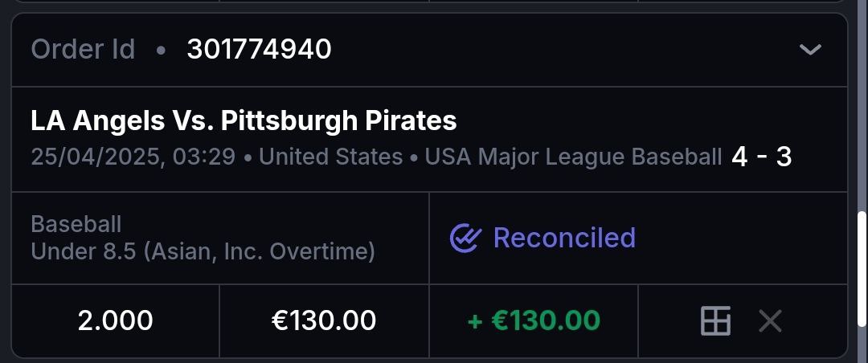
Task: Click the Order Id label
Action: (83, 50)
